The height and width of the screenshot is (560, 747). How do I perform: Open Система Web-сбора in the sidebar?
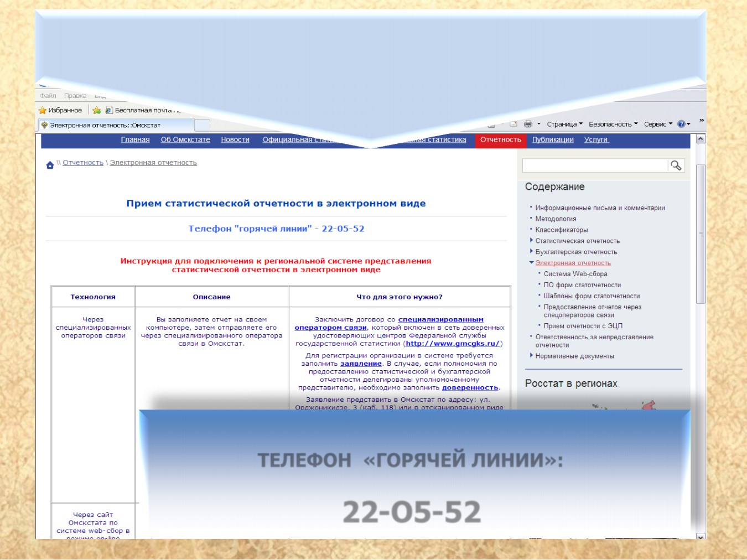tap(575, 274)
